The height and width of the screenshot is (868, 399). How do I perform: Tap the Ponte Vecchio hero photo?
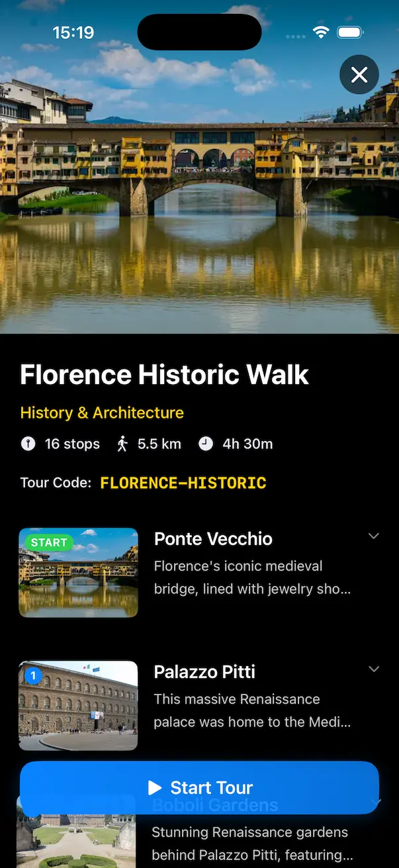click(x=199, y=199)
